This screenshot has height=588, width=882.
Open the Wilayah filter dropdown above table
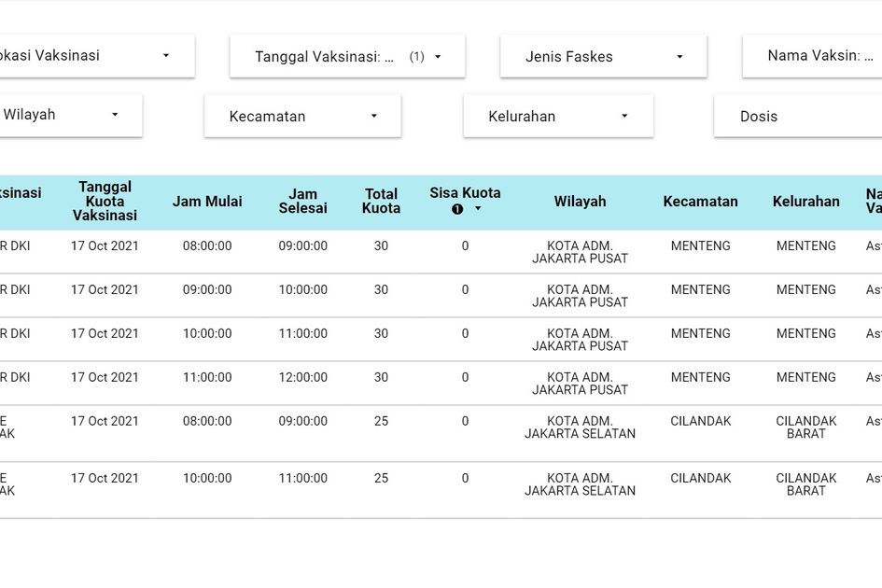tap(63, 115)
